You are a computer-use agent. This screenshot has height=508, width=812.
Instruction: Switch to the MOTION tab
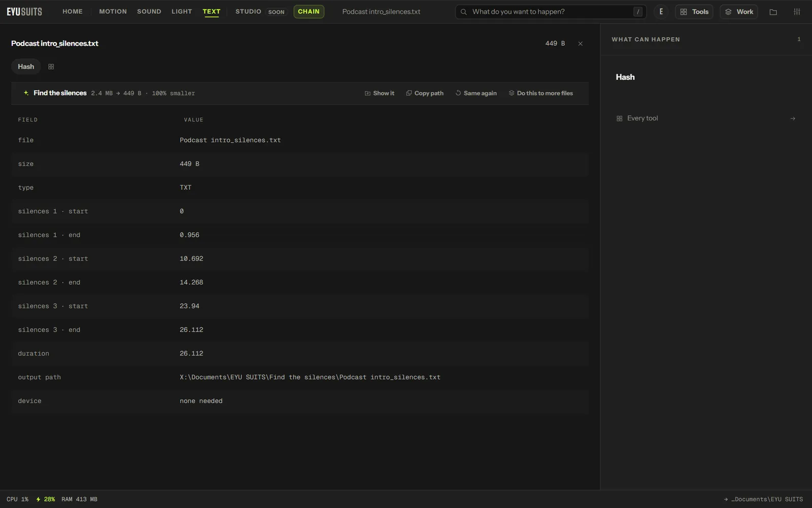click(113, 12)
